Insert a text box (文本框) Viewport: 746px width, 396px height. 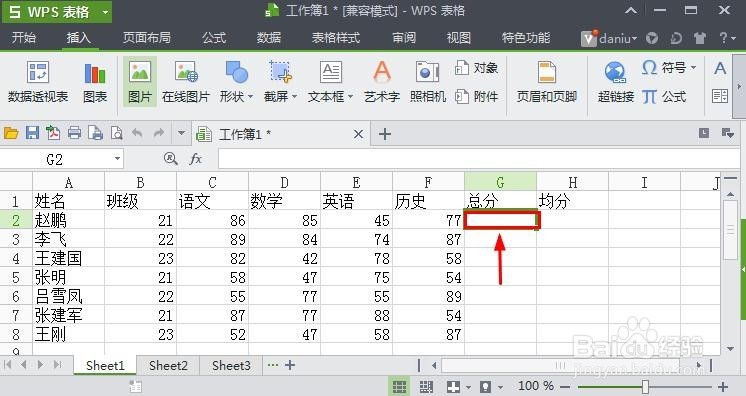(x=330, y=82)
